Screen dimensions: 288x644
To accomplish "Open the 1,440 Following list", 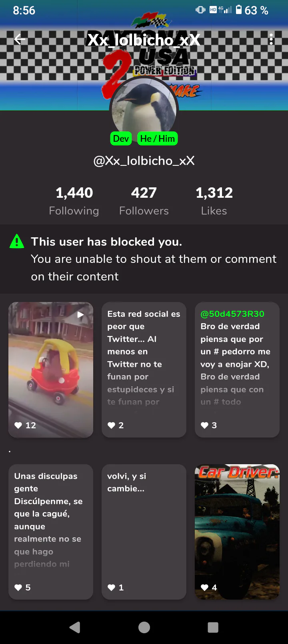I will point(74,201).
